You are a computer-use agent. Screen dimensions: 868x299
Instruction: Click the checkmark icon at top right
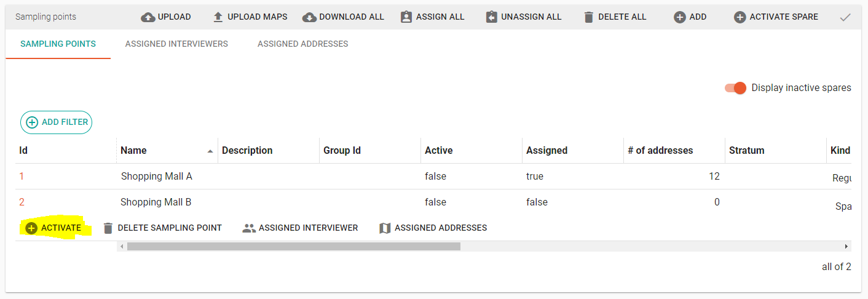point(845,17)
